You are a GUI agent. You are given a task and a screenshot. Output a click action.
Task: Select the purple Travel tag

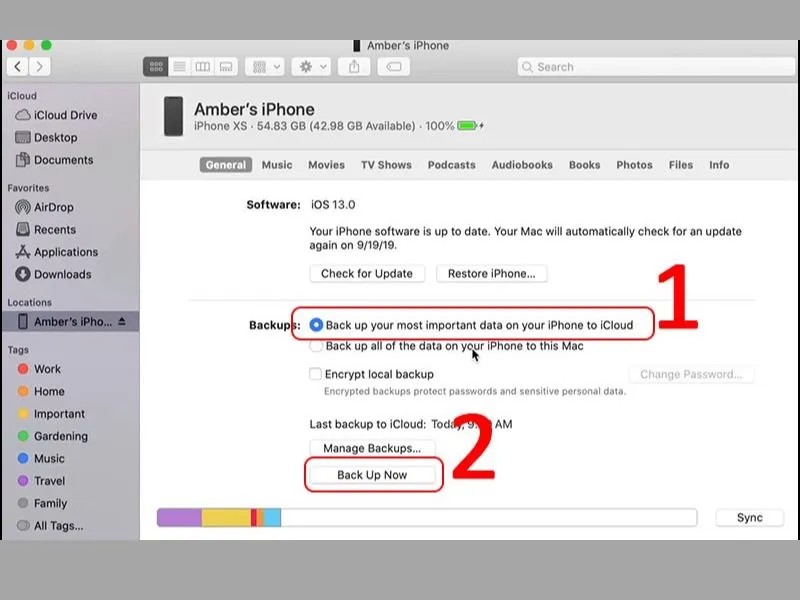click(41, 481)
